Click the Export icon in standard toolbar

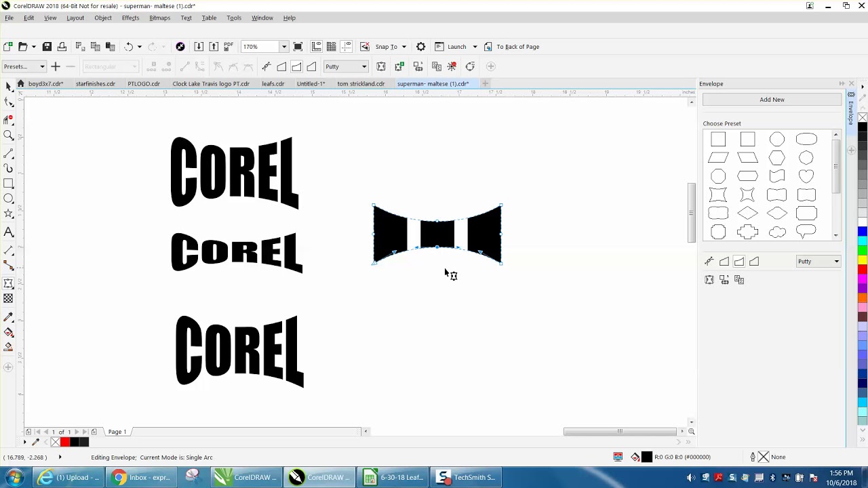[x=214, y=47]
